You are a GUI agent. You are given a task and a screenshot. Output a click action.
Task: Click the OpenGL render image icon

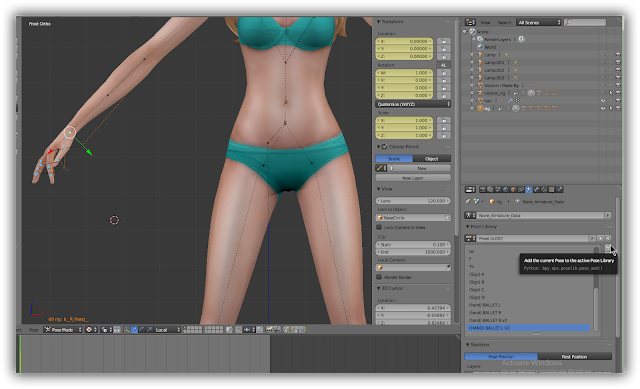click(x=269, y=329)
